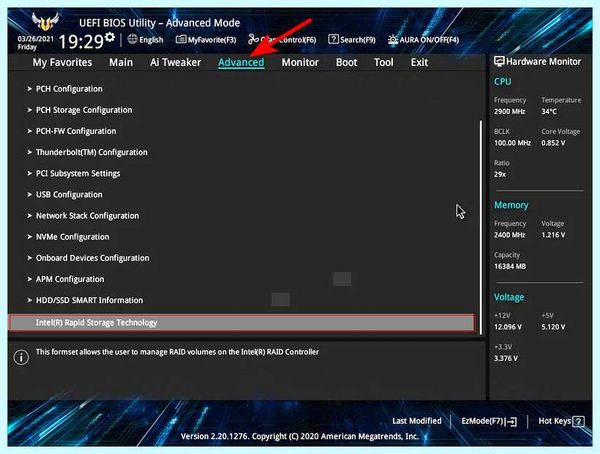
Task: Expand USB Configuration arrow
Action: pyautogui.click(x=29, y=194)
